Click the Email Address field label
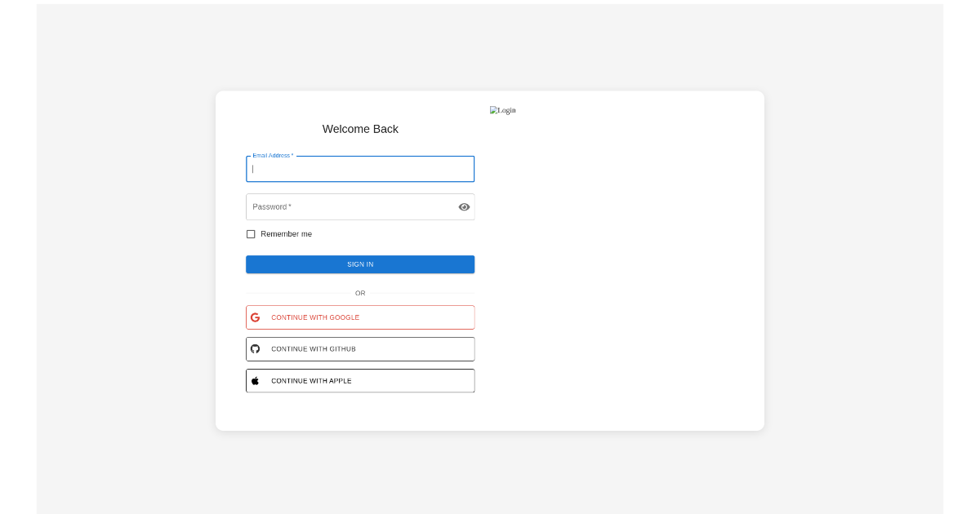 click(x=271, y=155)
